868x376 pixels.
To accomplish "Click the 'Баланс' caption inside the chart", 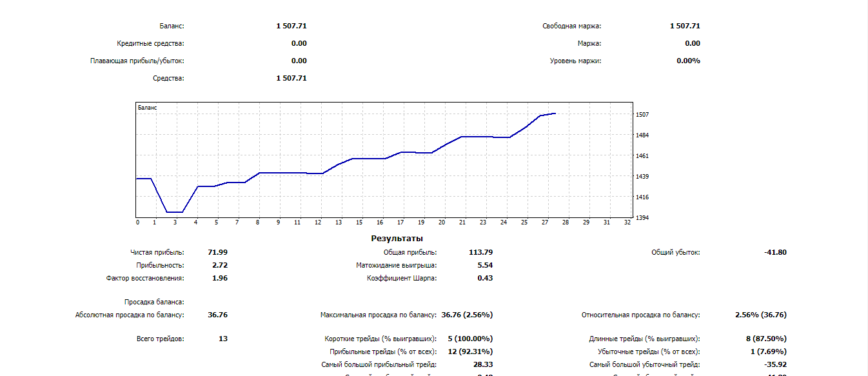I will pyautogui.click(x=148, y=108).
